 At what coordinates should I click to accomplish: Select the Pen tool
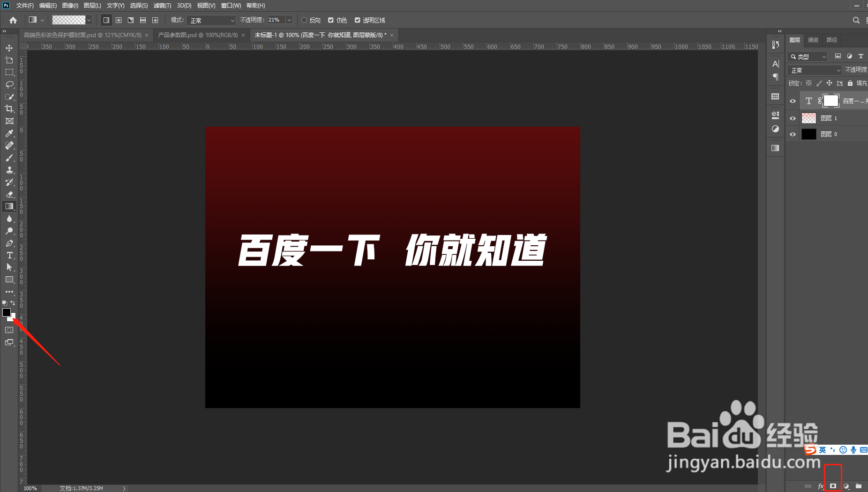click(x=9, y=243)
